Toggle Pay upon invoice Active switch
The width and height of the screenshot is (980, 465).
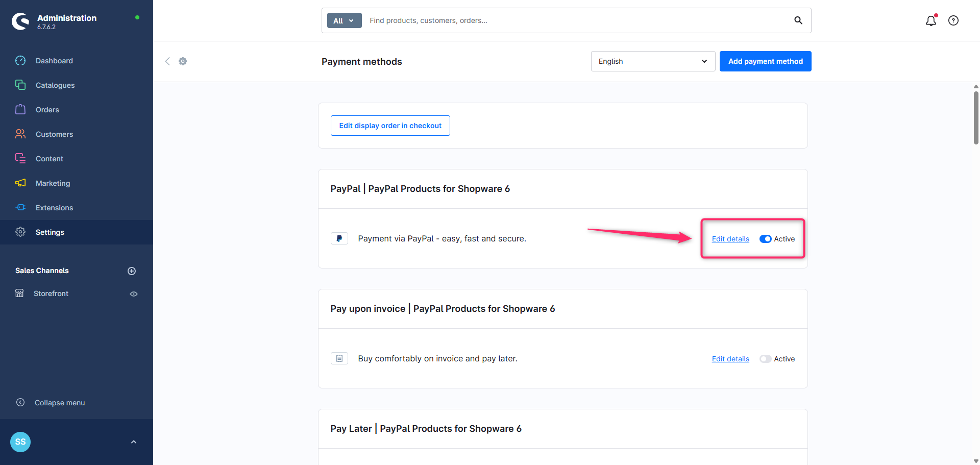tap(765, 359)
